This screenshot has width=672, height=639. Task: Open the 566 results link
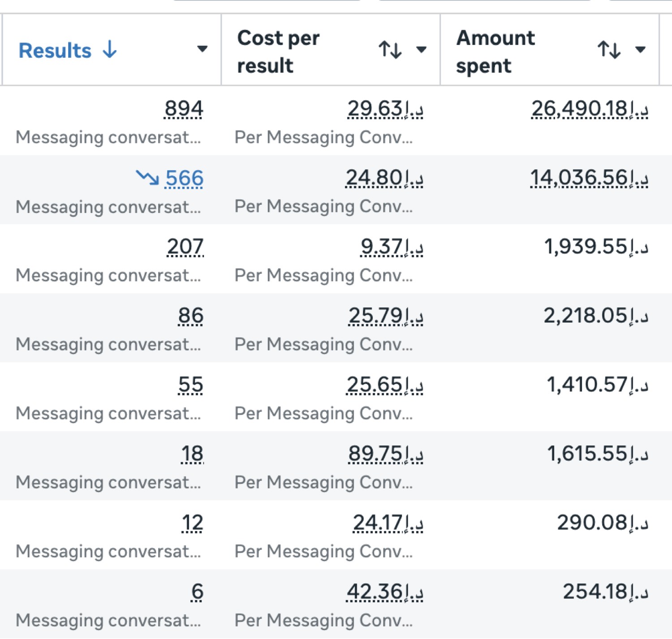click(184, 178)
